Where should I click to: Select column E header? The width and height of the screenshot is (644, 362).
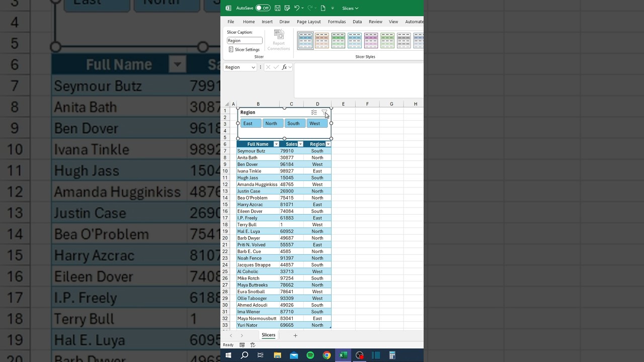(343, 104)
